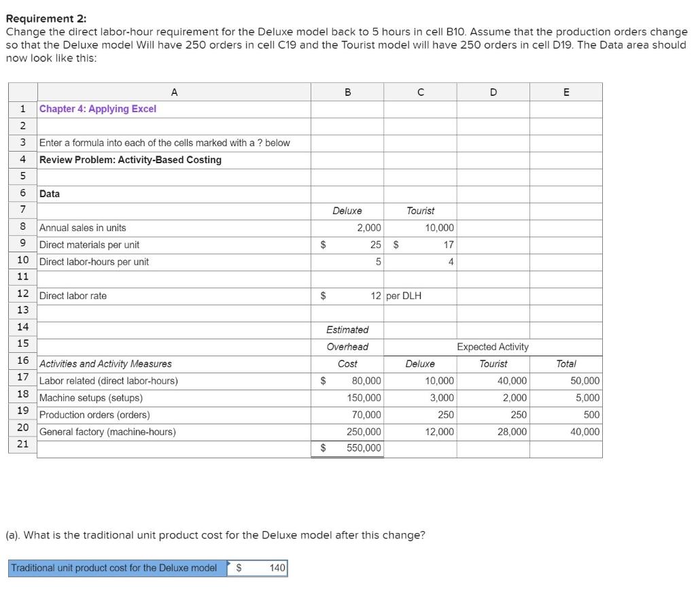Select column header E

coord(566,91)
